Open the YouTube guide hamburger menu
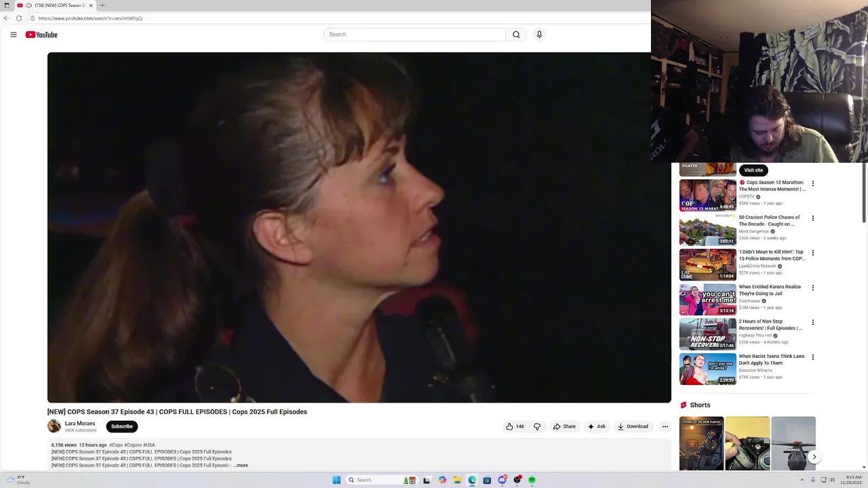Viewport: 868px width, 488px height. click(x=14, y=35)
